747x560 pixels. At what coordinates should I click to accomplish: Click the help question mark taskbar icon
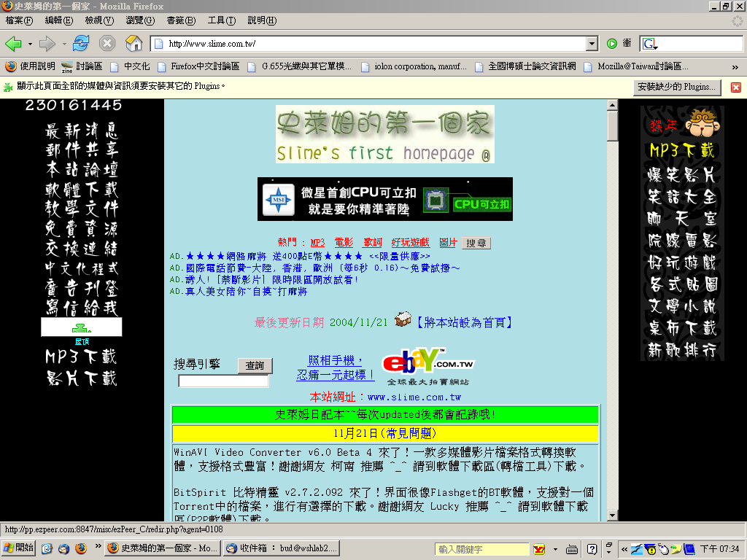point(592,549)
